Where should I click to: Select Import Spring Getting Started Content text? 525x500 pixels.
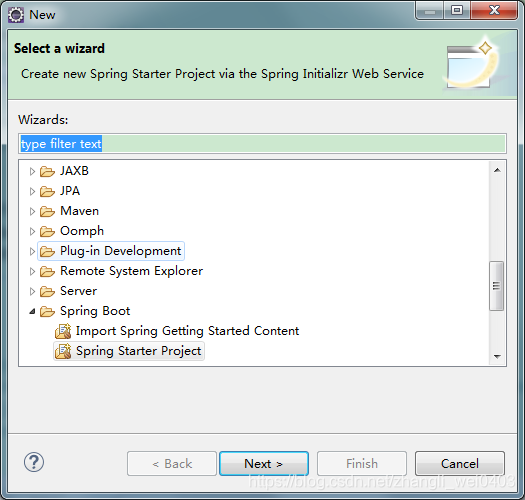tap(187, 331)
